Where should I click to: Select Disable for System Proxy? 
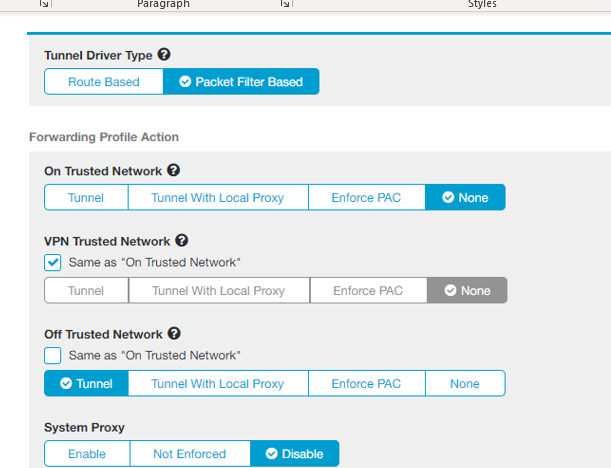[295, 454]
